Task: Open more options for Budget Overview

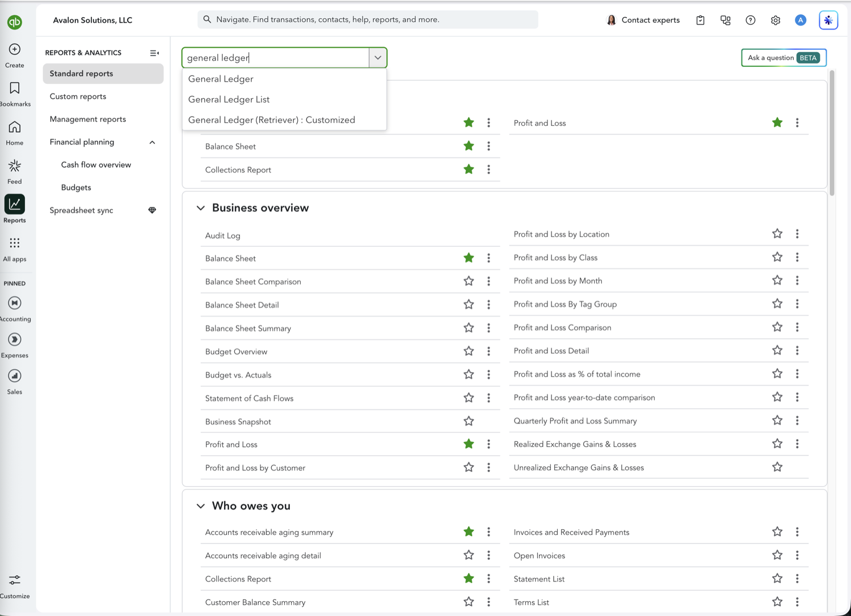Action: coord(488,352)
